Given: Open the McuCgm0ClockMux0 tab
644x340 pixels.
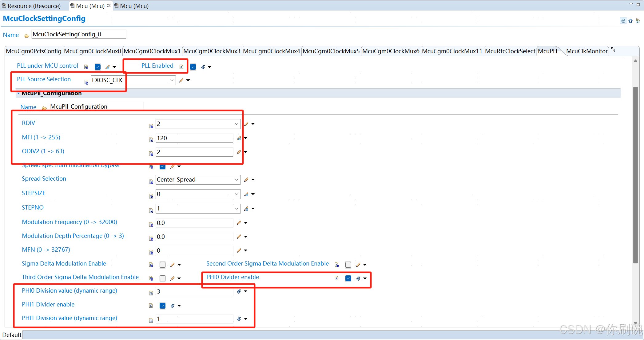Looking at the screenshot, I should (x=92, y=51).
